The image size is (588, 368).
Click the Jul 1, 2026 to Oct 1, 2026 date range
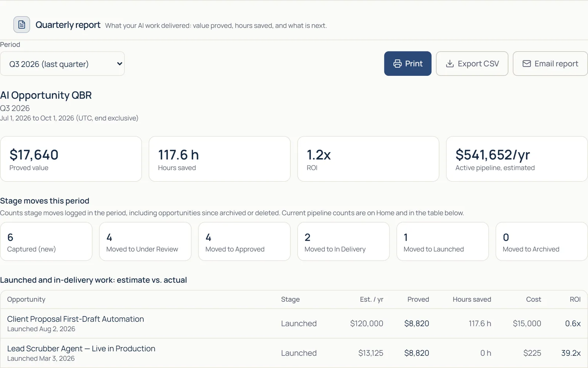(69, 118)
